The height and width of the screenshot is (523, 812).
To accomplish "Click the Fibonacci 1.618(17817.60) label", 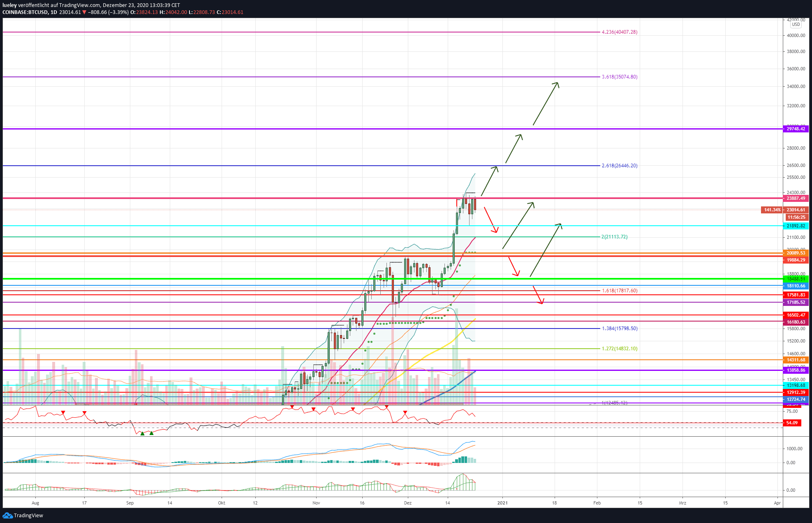I will [619, 291].
